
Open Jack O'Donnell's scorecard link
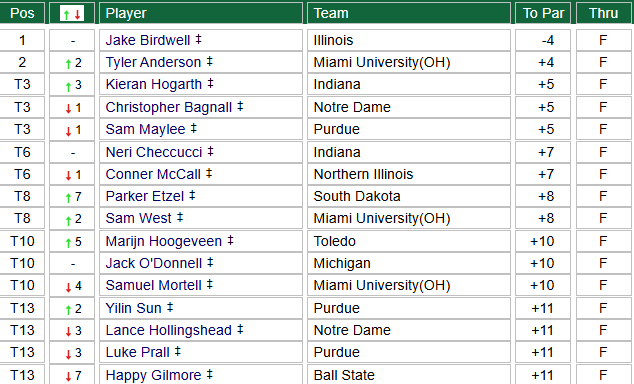click(154, 264)
